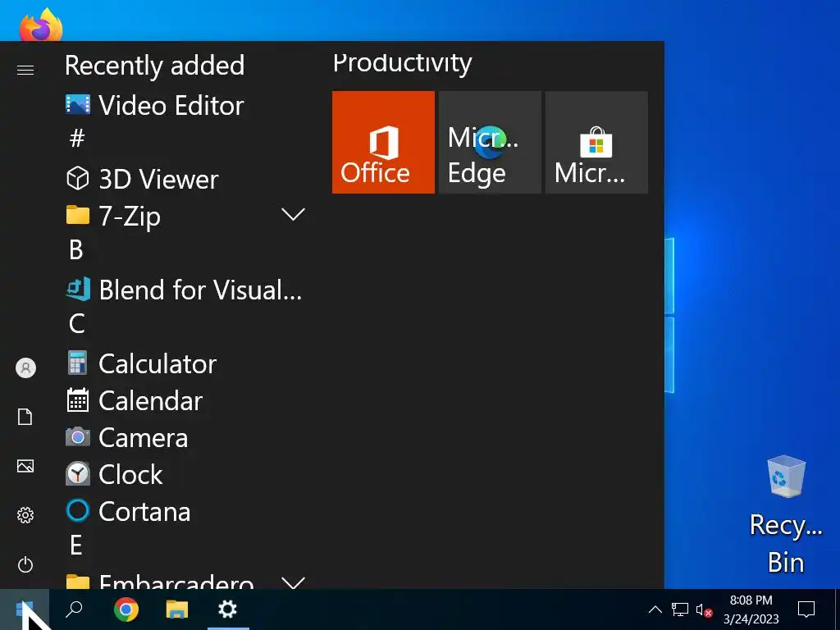
Task: Open the clock showing 8:08 PM
Action: (x=751, y=609)
